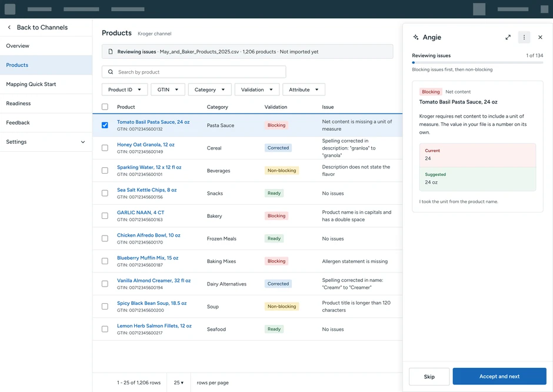Expand the Angie panel to full size
553x392 pixels.
point(508,37)
